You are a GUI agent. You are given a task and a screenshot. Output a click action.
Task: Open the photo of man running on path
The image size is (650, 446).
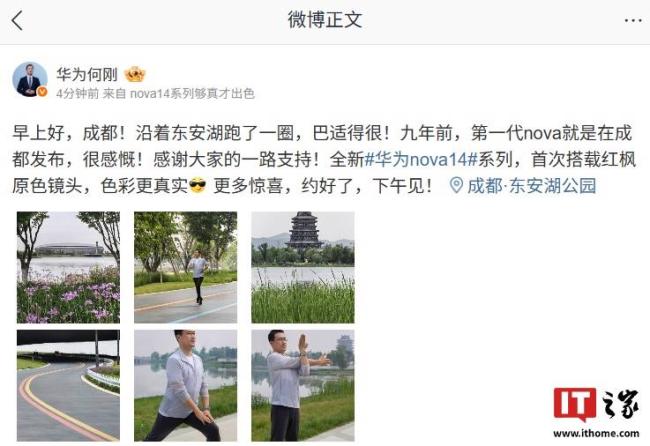pyautogui.click(x=186, y=267)
